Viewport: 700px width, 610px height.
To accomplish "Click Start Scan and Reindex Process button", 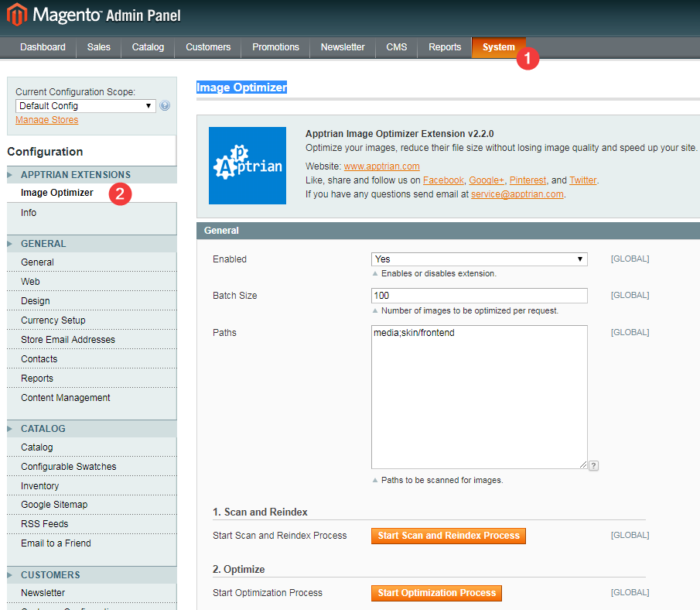I will [449, 536].
